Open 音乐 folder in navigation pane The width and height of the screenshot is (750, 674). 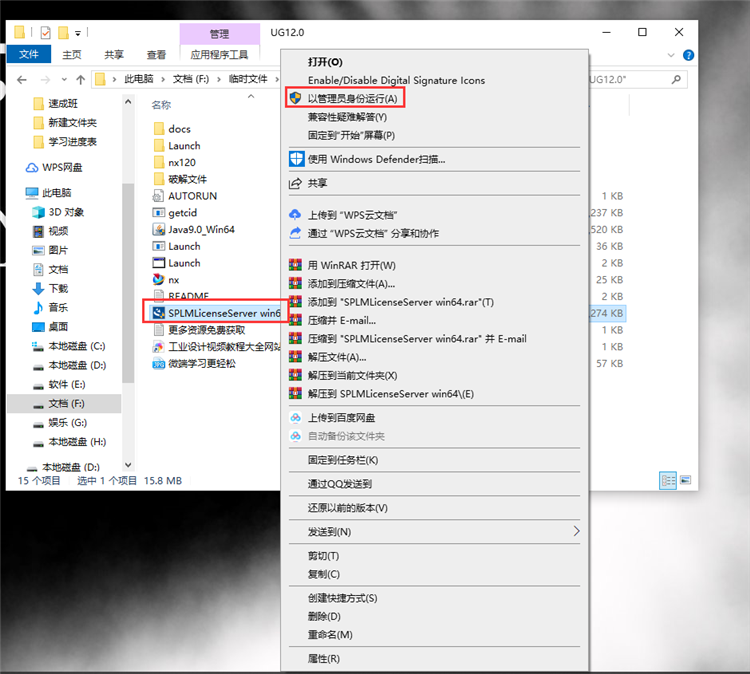[x=50, y=308]
